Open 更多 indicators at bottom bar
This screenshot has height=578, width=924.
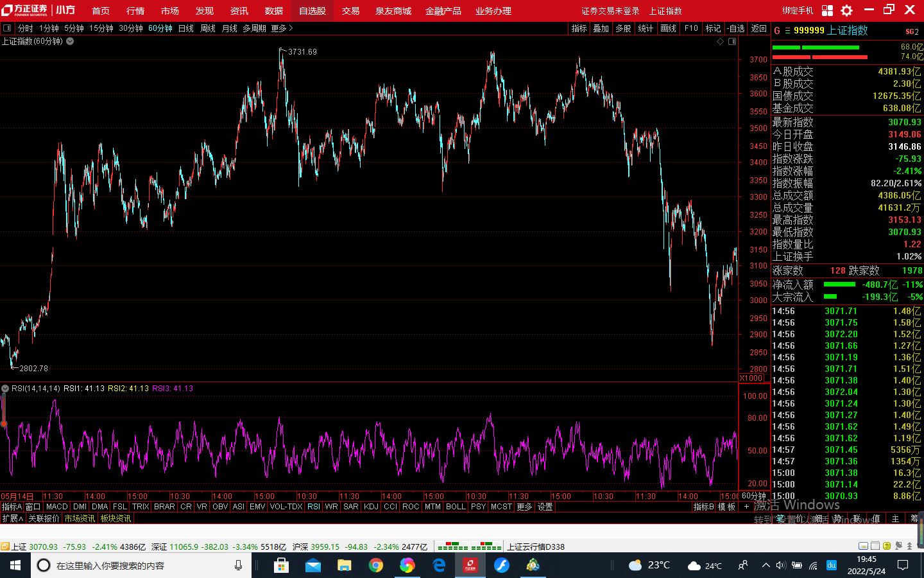point(524,507)
